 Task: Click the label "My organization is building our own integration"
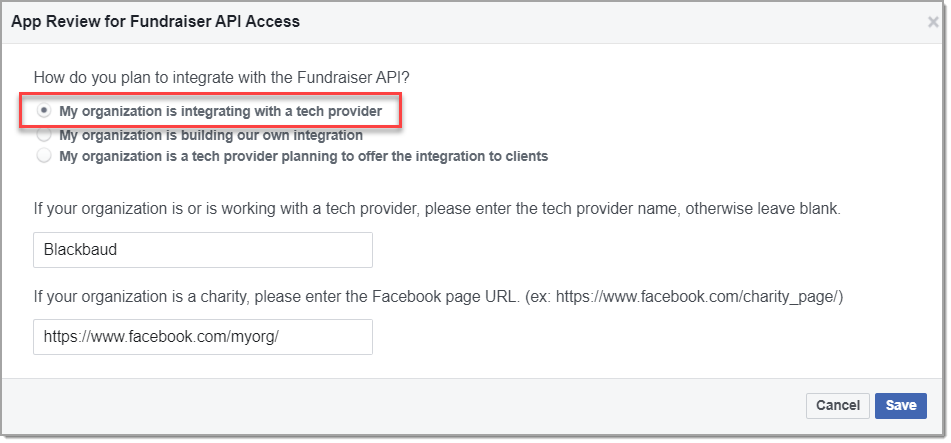[211, 134]
